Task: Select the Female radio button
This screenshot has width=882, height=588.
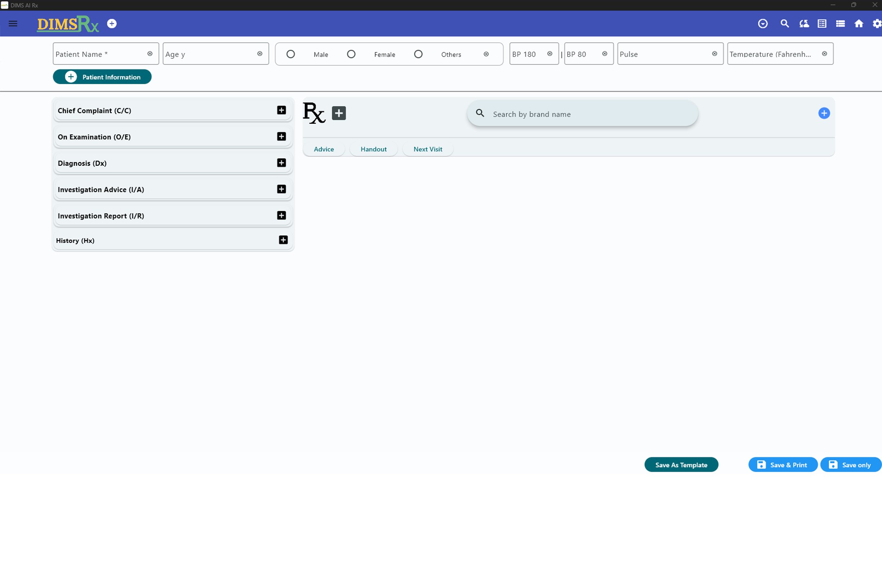Action: click(x=351, y=54)
